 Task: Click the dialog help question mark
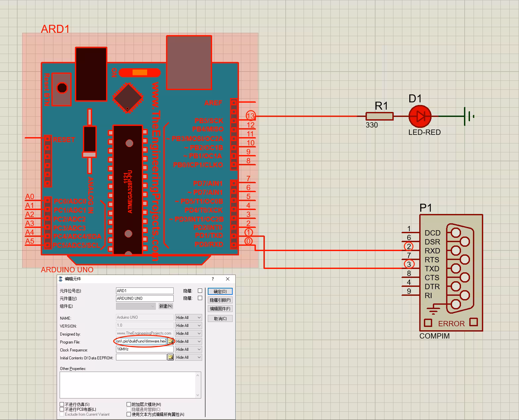pyautogui.click(x=213, y=279)
